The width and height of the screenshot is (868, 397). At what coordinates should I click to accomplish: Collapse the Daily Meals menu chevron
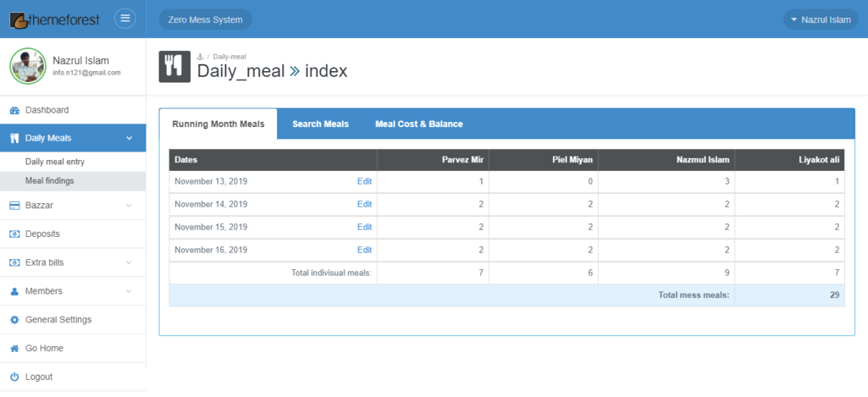[x=129, y=139]
